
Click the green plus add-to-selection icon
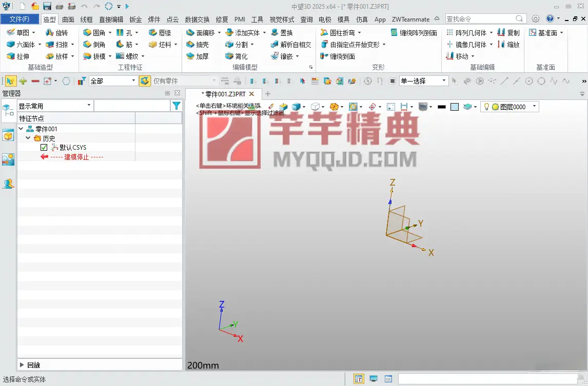tap(23, 81)
